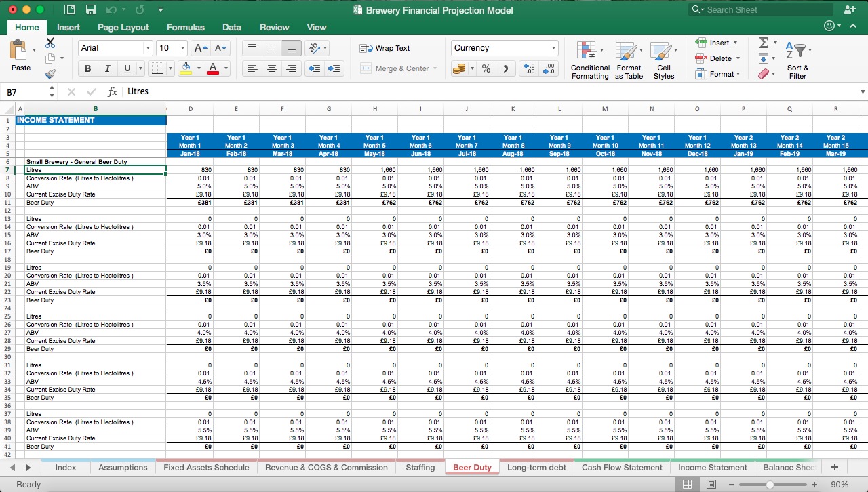The image size is (868, 492).
Task: Expand the formula bar chevron
Action: tap(863, 91)
